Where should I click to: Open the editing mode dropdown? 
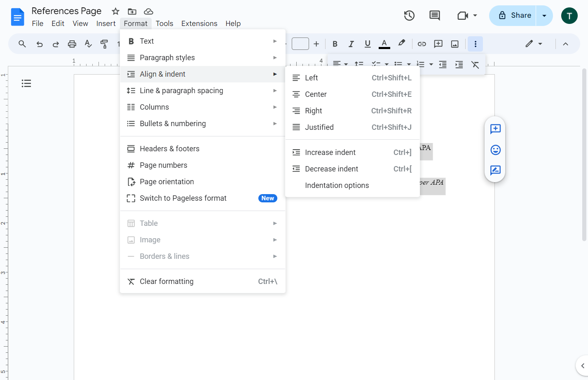click(x=534, y=44)
